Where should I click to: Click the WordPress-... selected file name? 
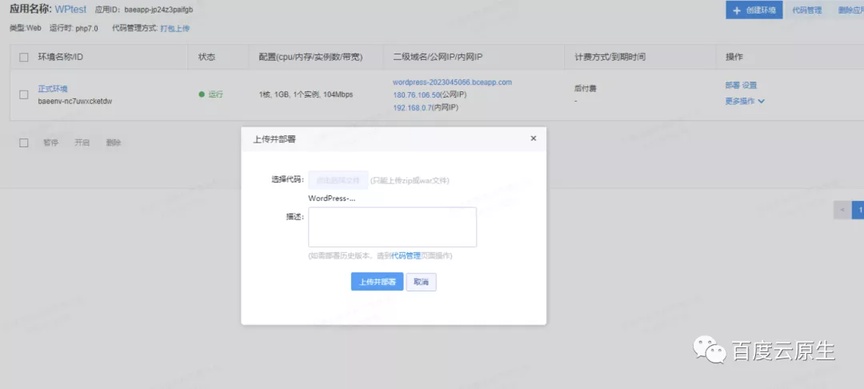[x=332, y=198]
